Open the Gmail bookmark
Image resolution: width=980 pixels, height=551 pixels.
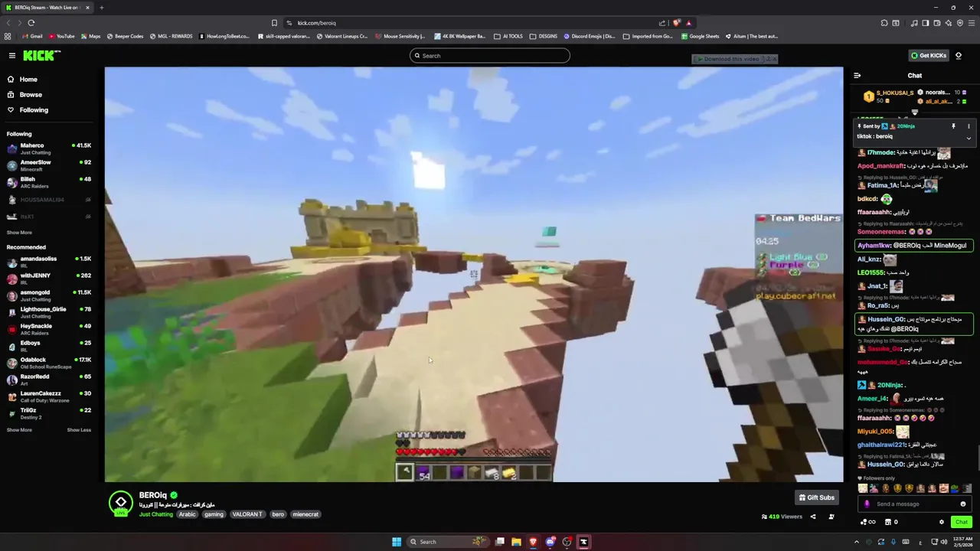pos(32,36)
